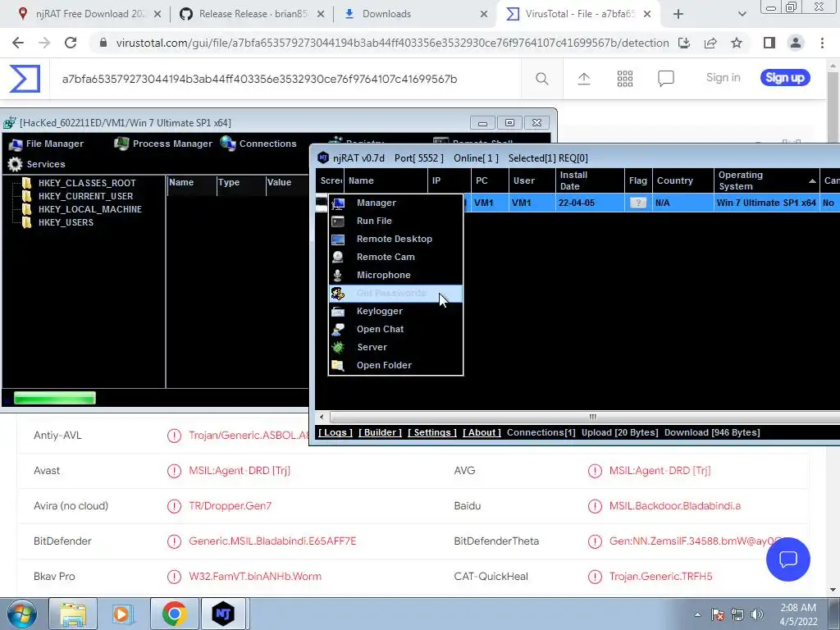The image size is (840, 630).
Task: Toggle the Chrome side panel icon
Action: (x=769, y=43)
